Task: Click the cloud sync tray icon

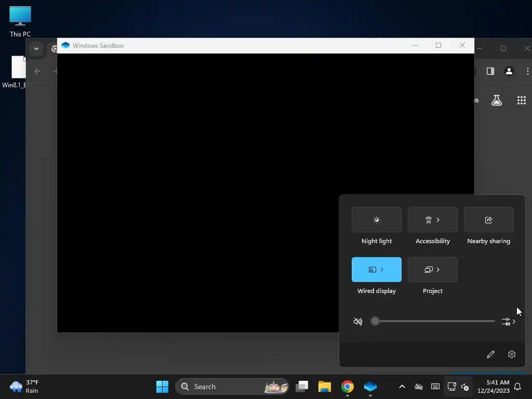Action: 419,387
